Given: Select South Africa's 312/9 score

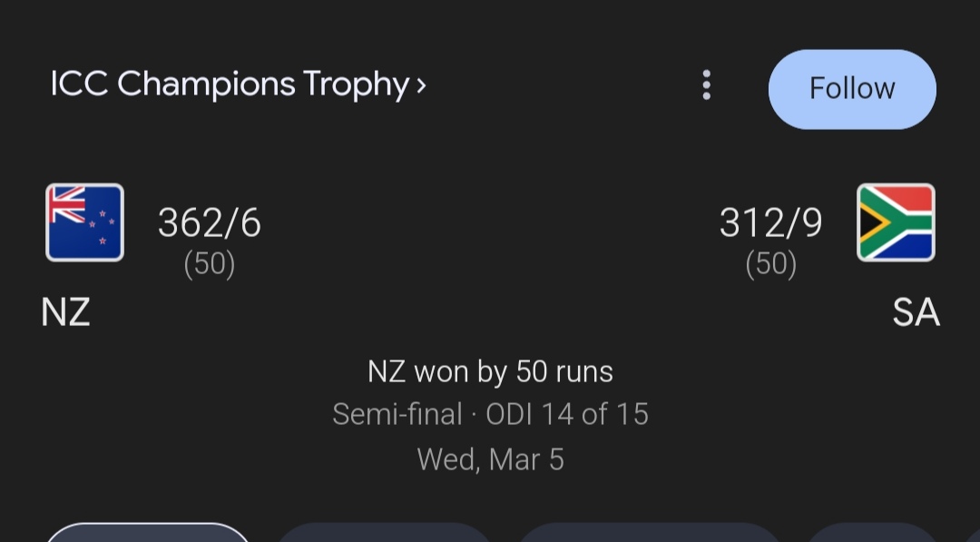Looking at the screenshot, I should pos(770,223).
